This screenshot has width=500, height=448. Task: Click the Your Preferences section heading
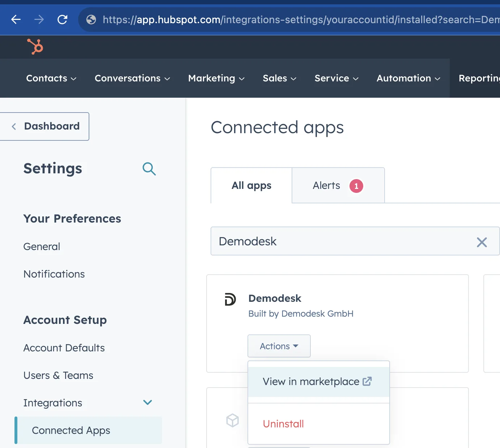click(72, 219)
